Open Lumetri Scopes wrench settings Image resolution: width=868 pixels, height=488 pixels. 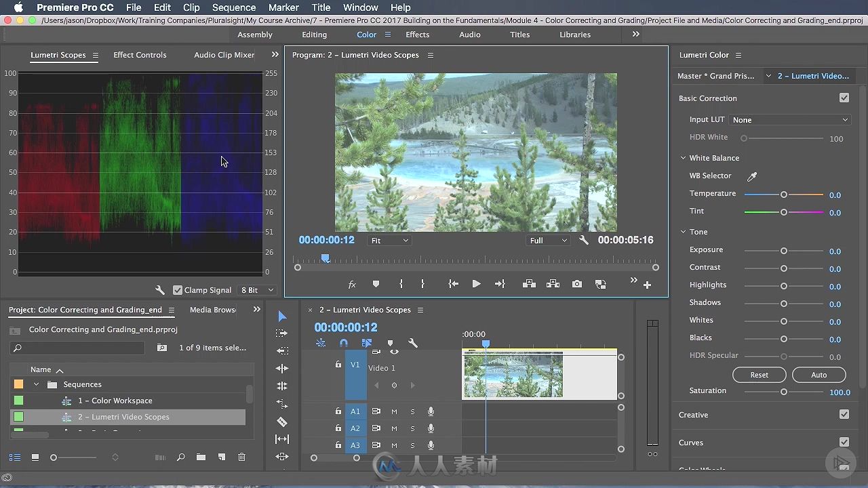(x=160, y=290)
